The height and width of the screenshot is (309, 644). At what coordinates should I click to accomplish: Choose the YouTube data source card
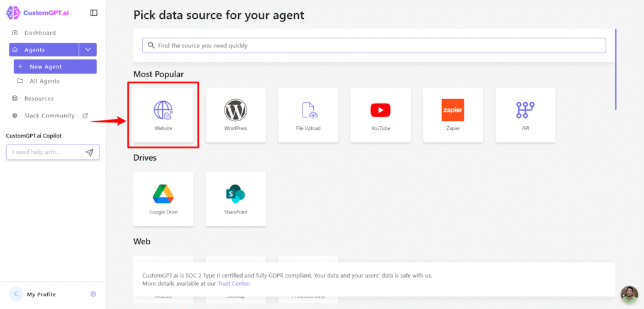(x=380, y=115)
